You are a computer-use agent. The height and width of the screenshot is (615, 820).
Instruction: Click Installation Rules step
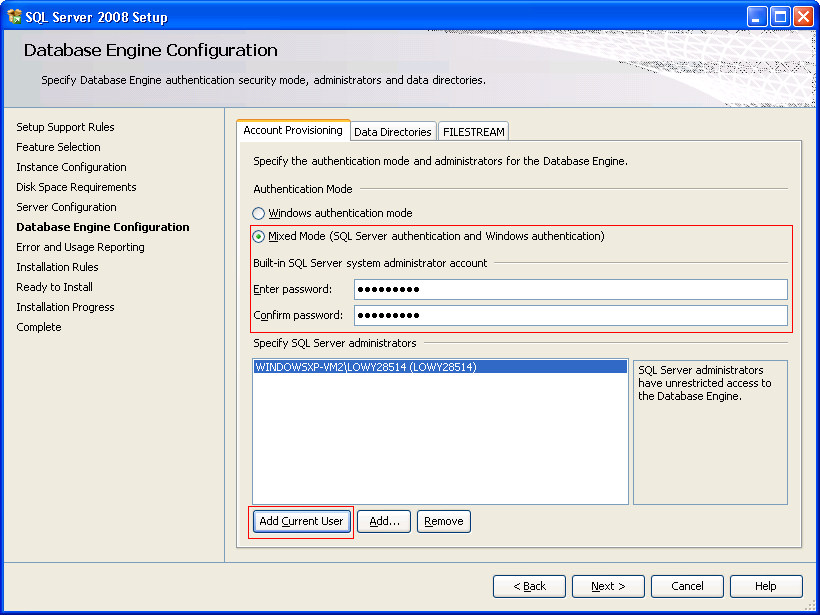58,267
